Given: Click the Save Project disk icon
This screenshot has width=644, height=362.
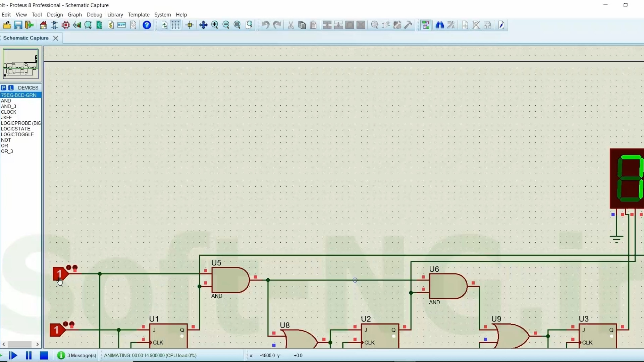Looking at the screenshot, I should pyautogui.click(x=18, y=25).
